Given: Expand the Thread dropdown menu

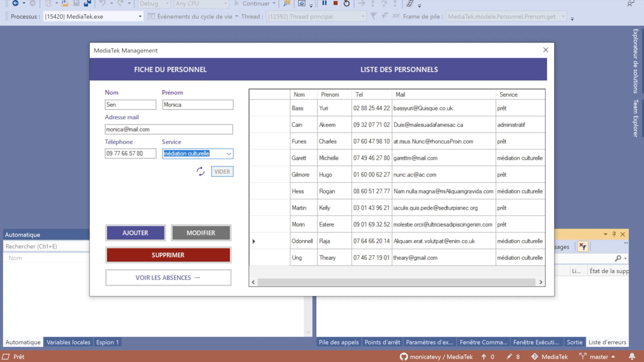Looking at the screenshot, I should pos(364,16).
